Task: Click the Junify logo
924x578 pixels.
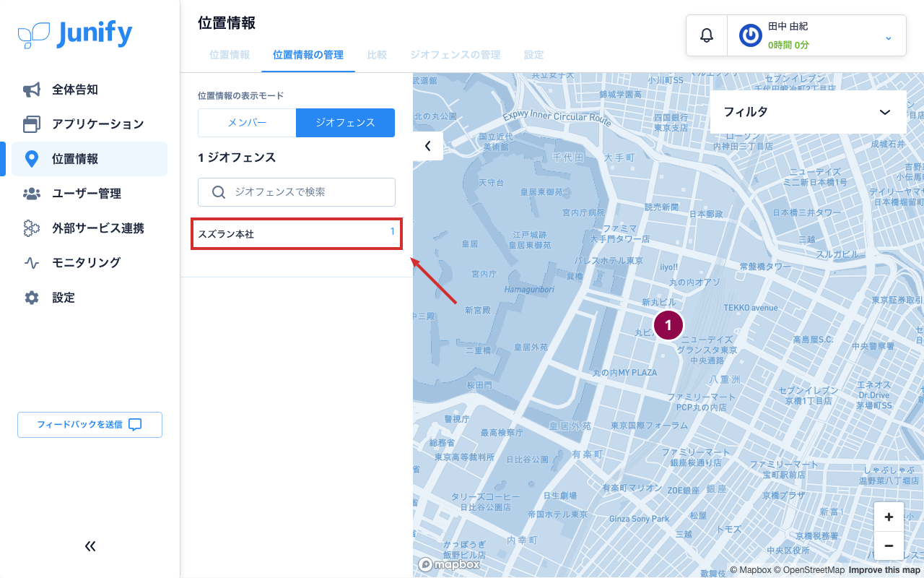Action: (x=75, y=34)
